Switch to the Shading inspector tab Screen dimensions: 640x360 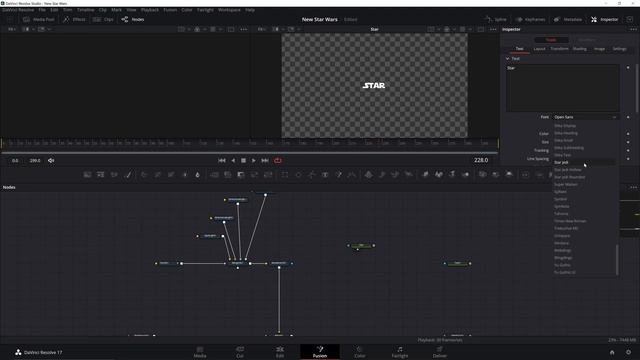tap(580, 49)
